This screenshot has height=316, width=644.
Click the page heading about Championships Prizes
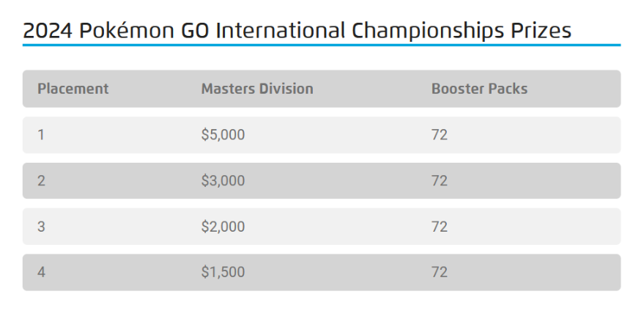297,31
